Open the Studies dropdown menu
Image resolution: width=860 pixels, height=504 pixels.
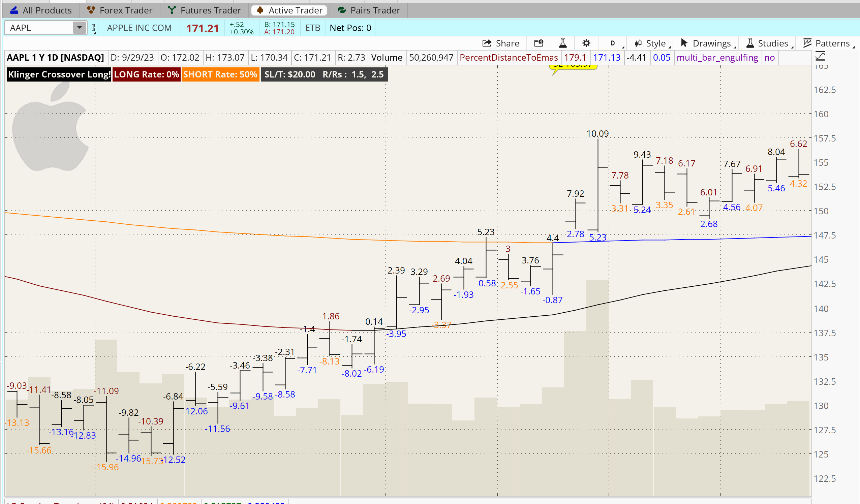click(769, 43)
